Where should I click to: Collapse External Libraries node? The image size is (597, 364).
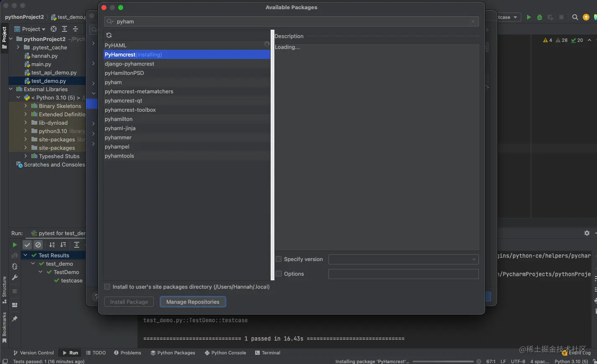(11, 89)
